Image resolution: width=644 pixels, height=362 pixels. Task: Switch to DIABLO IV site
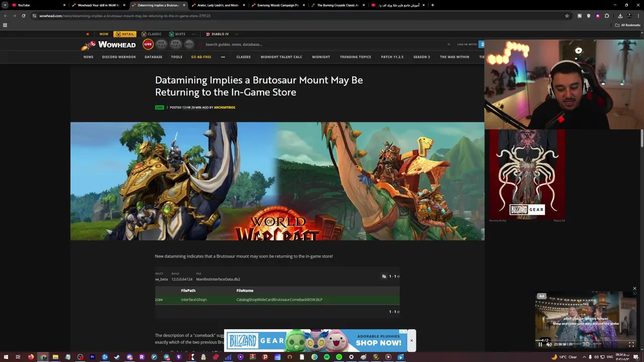(217, 34)
